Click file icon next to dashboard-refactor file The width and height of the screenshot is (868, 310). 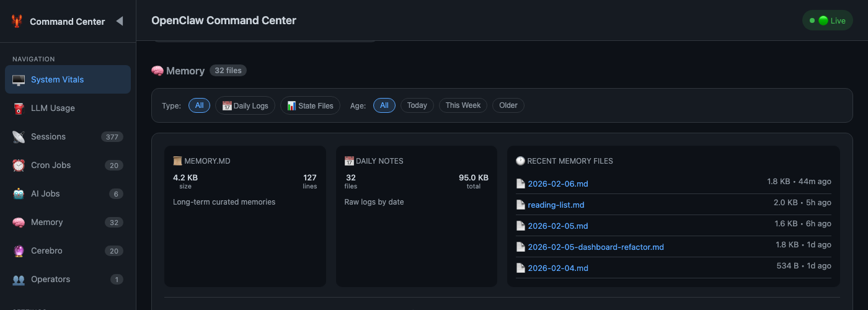click(x=521, y=247)
